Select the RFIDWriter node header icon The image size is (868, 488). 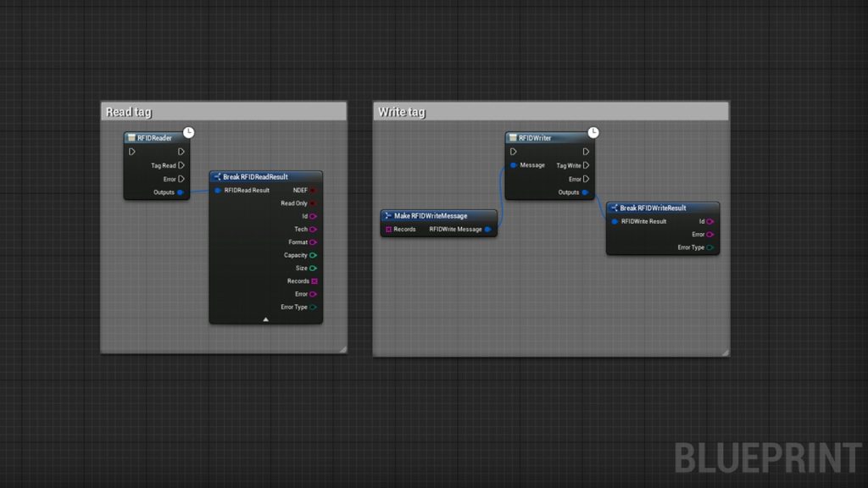[513, 138]
